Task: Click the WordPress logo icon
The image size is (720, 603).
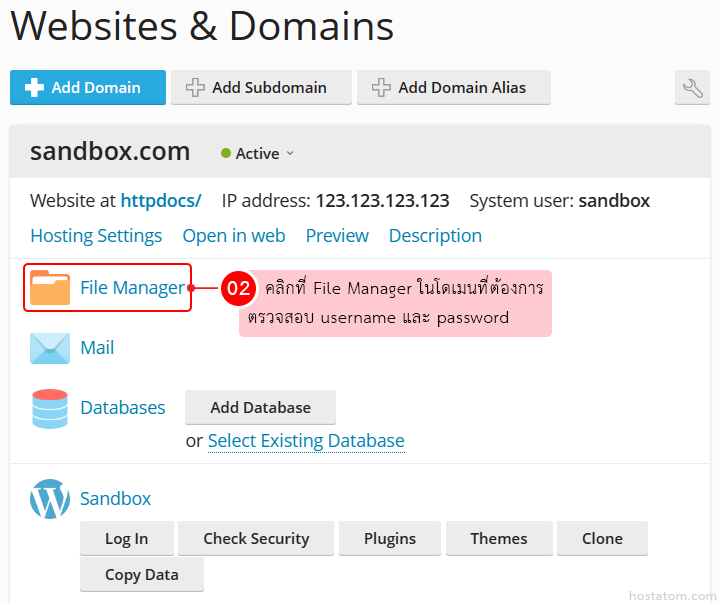Action: 50,499
